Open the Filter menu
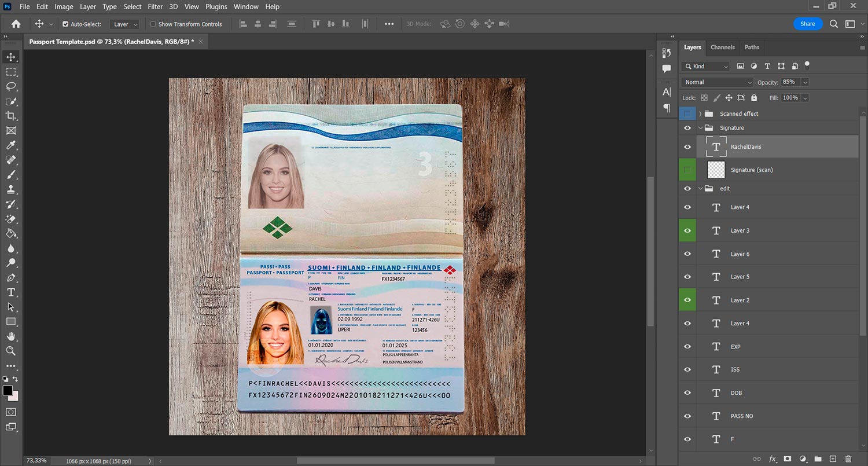This screenshot has width=868, height=466. click(155, 7)
